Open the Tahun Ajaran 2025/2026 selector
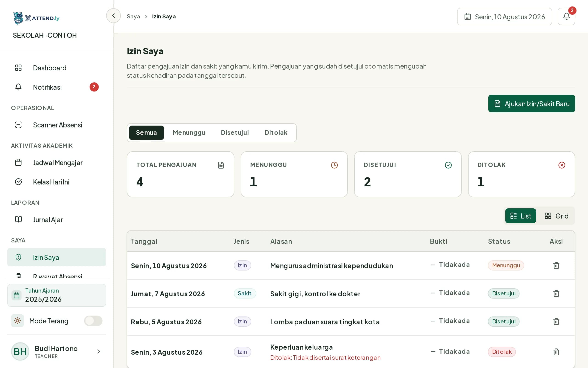Viewport: 588px width, 368px height. [57, 295]
